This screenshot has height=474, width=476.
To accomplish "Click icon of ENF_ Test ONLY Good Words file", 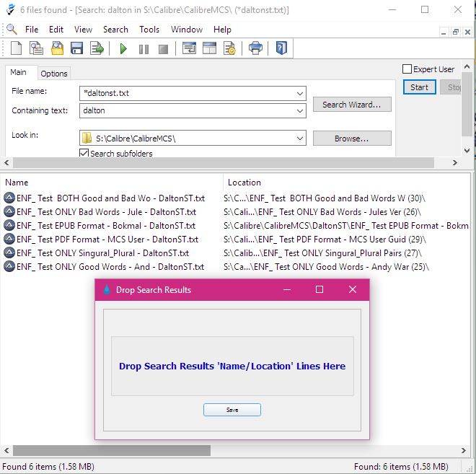I will click(9, 266).
